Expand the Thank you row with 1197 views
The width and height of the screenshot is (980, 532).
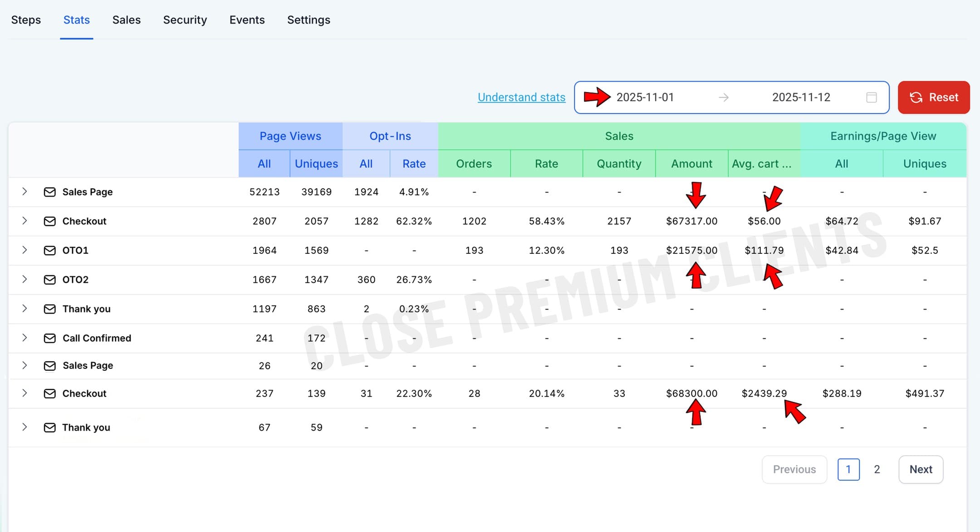[x=24, y=308]
